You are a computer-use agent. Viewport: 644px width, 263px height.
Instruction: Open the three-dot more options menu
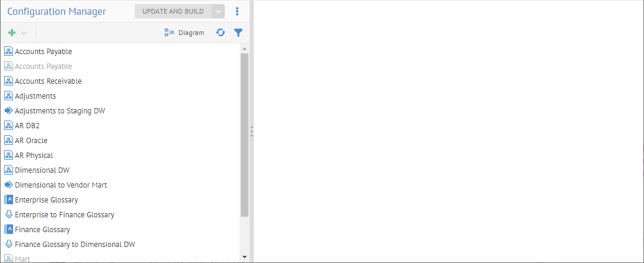pyautogui.click(x=237, y=11)
